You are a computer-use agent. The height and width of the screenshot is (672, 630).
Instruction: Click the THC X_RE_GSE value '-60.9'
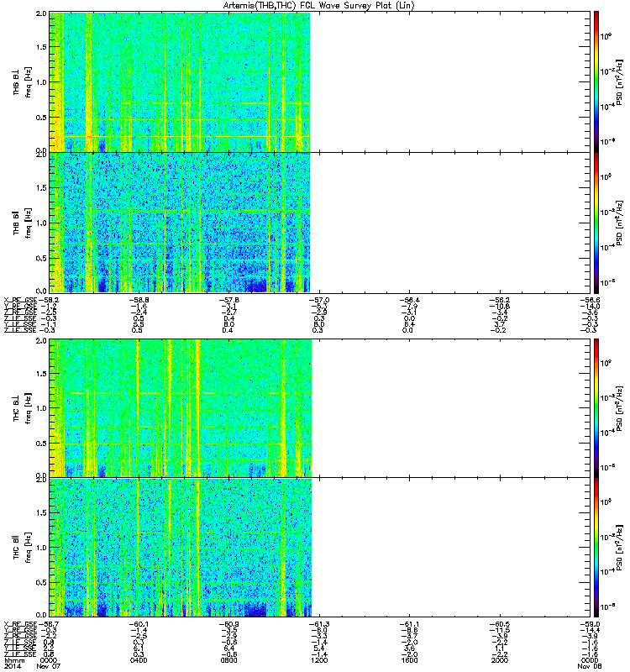point(228,624)
